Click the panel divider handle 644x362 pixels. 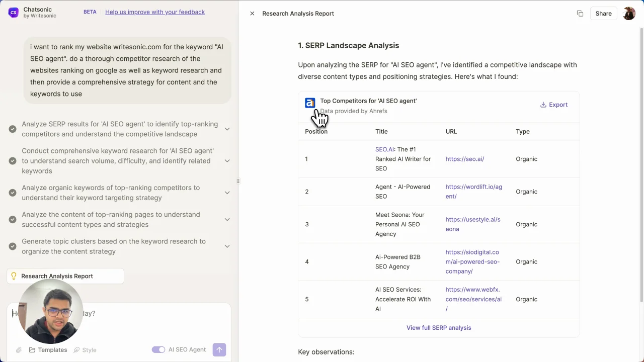click(238, 181)
